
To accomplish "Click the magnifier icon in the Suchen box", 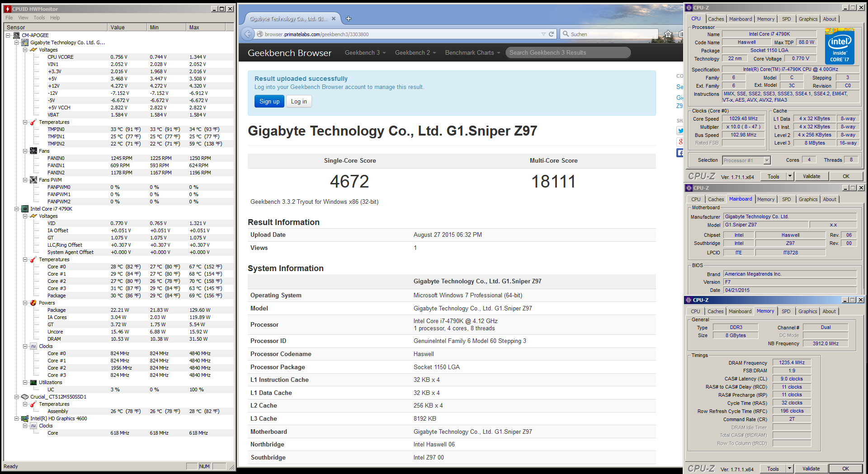I will tap(566, 34).
